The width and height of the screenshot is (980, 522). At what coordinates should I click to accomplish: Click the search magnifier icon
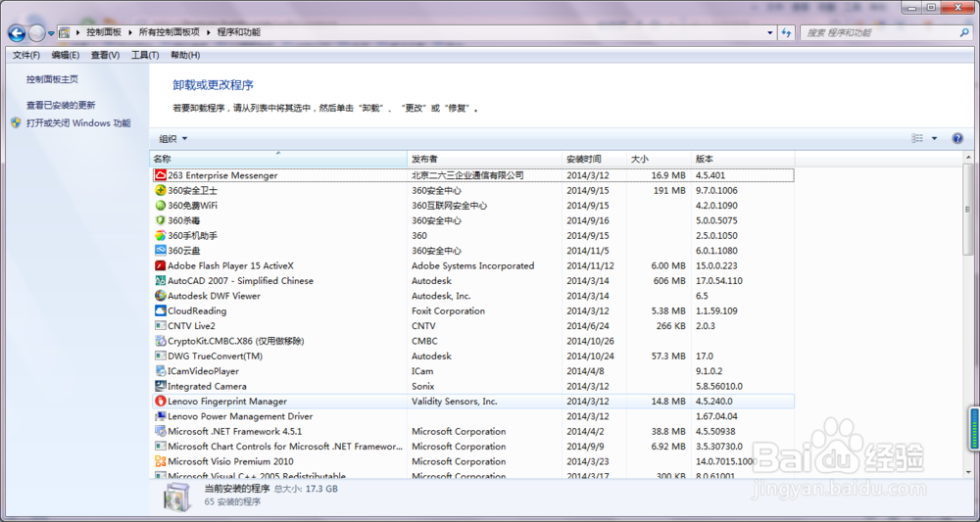pyautogui.click(x=965, y=32)
